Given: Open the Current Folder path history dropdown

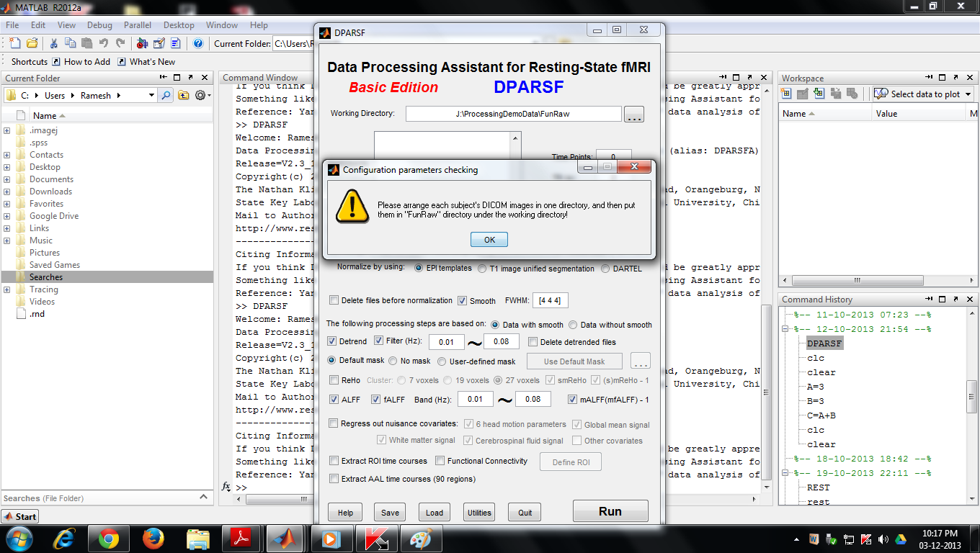Looking at the screenshot, I should tap(151, 95).
